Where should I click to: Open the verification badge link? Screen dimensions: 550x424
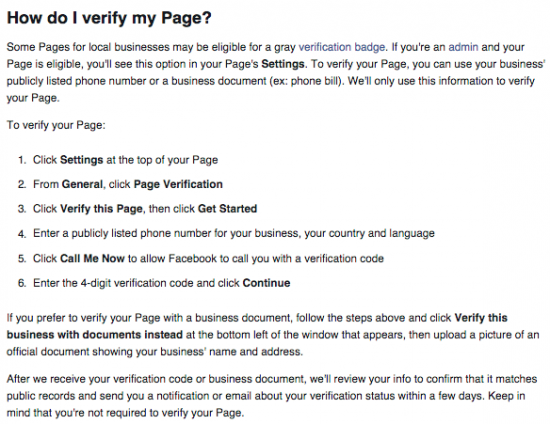point(341,47)
